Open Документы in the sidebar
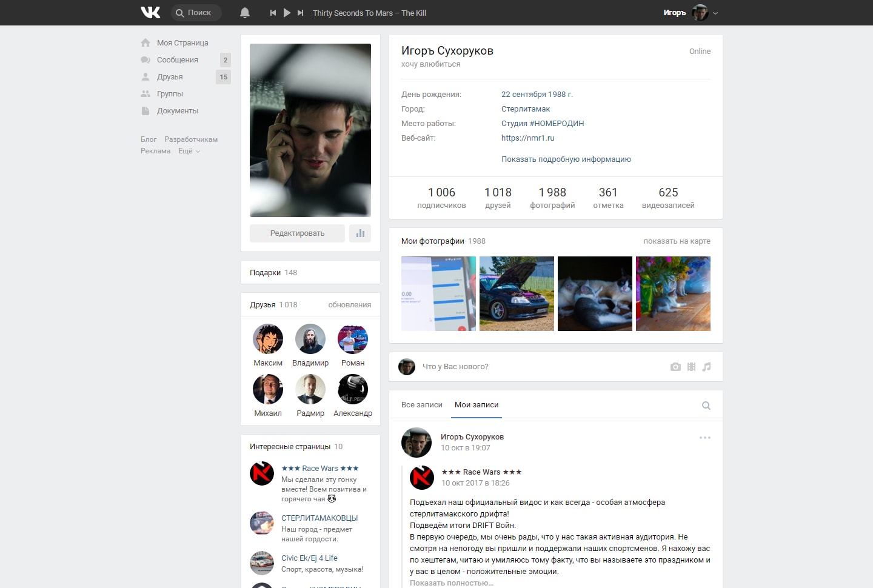Screen dimensions: 873x588 coord(178,111)
